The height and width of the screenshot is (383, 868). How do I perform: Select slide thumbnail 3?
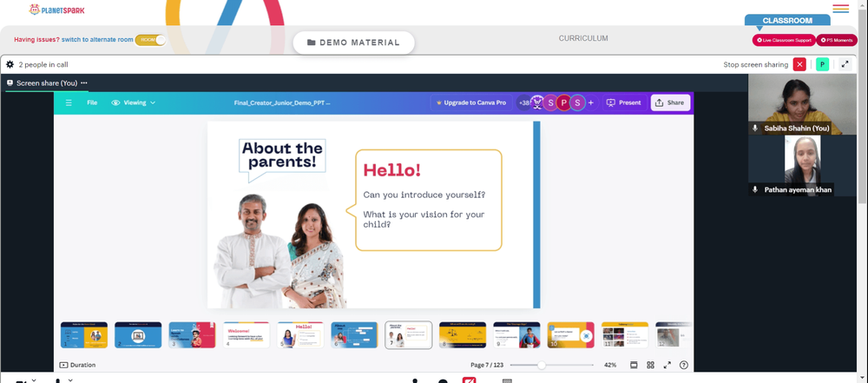pyautogui.click(x=192, y=334)
